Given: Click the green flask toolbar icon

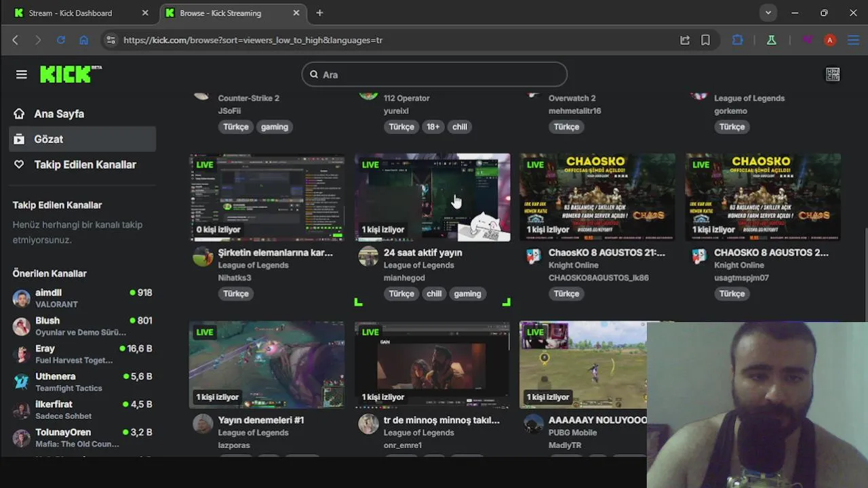Looking at the screenshot, I should 771,40.
